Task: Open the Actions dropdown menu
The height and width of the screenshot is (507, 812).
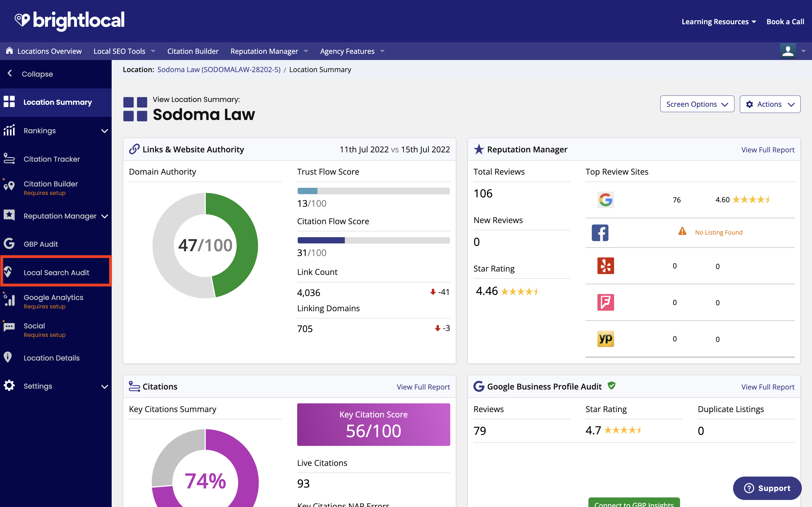Action: [770, 104]
